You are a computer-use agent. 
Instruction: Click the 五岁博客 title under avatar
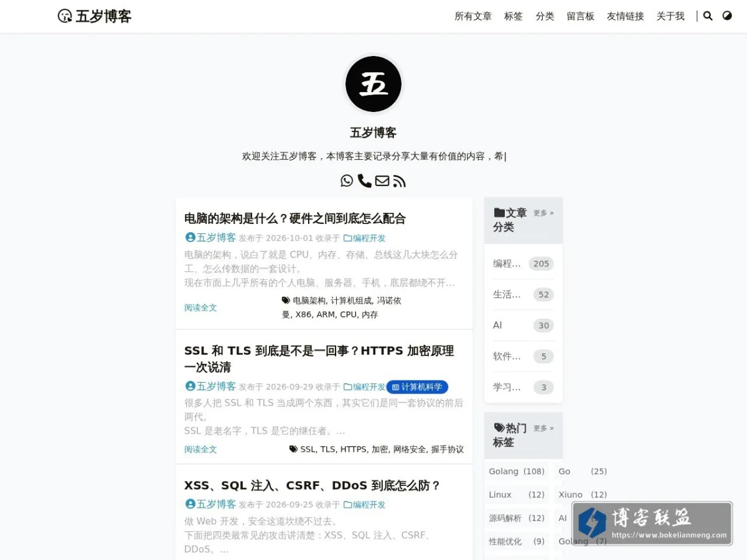(374, 133)
